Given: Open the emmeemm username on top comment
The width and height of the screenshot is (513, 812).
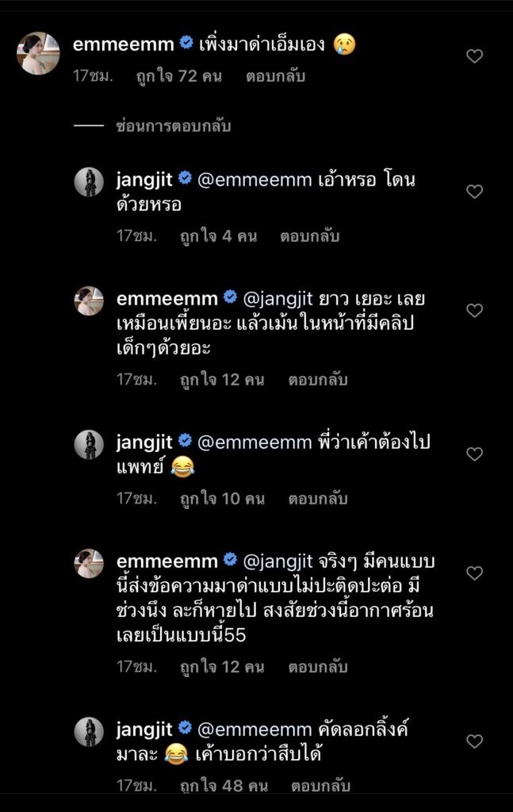Looking at the screenshot, I should point(123,44).
